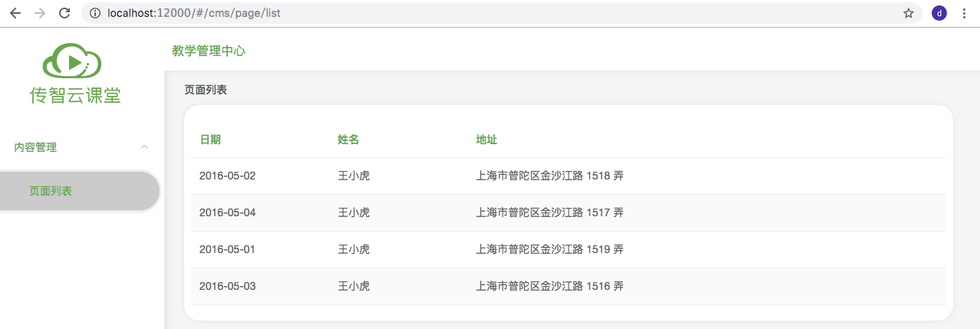Click the 传智云课堂 brand text
This screenshot has width=980, height=329.
pos(75,94)
